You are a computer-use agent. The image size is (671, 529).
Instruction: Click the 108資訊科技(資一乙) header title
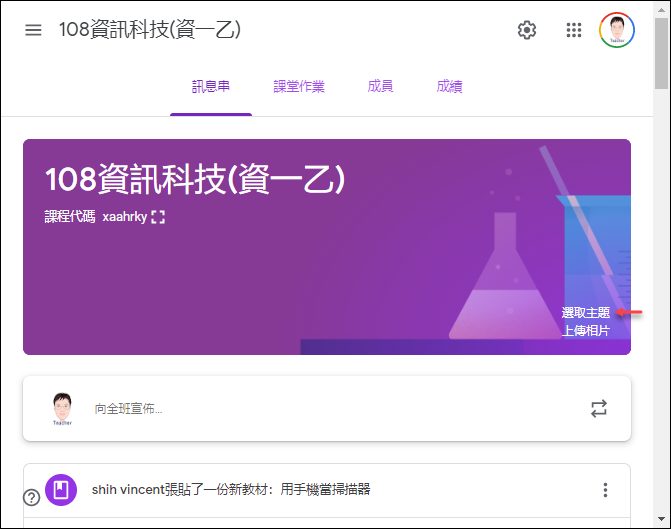[x=150, y=30]
